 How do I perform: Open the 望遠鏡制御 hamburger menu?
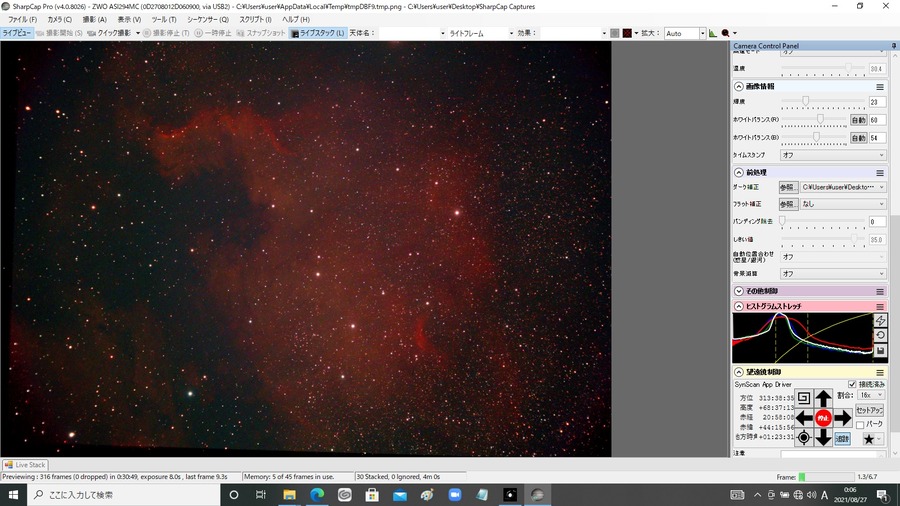click(880, 372)
